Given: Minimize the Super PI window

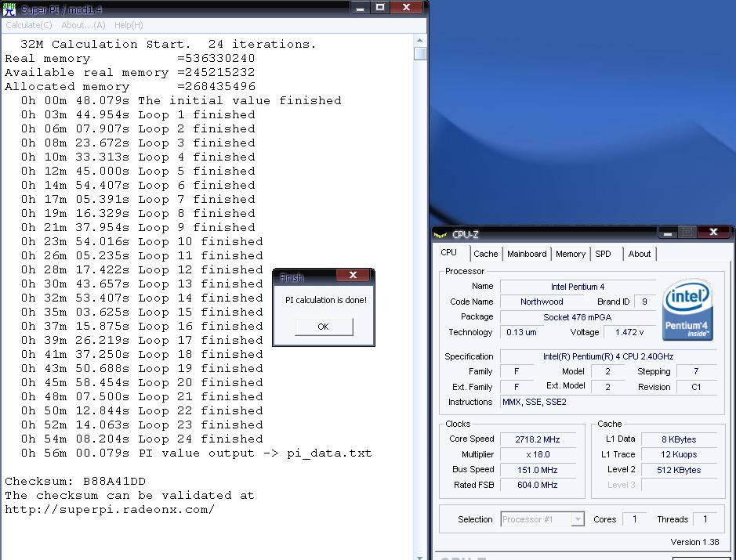Looking at the screenshot, I should [360, 8].
